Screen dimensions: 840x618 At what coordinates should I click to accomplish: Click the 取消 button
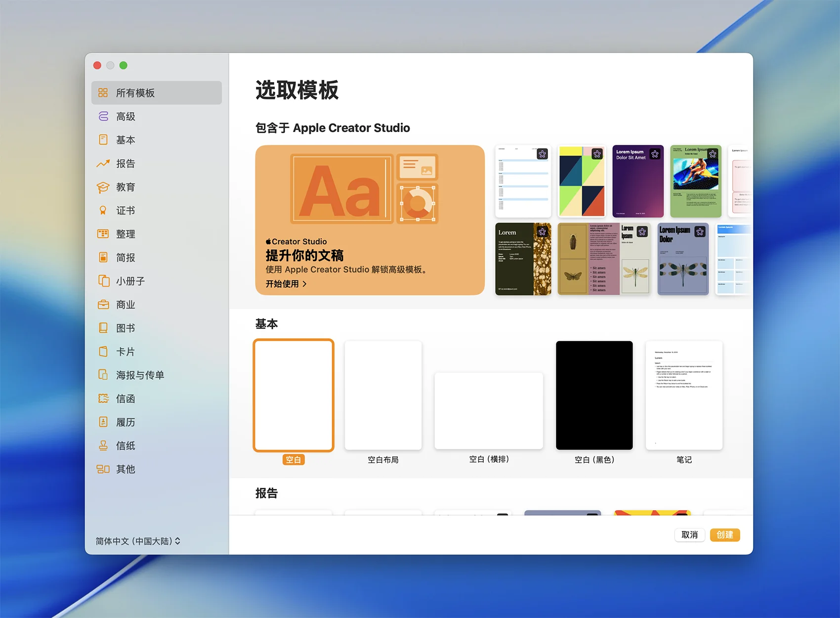tap(689, 535)
